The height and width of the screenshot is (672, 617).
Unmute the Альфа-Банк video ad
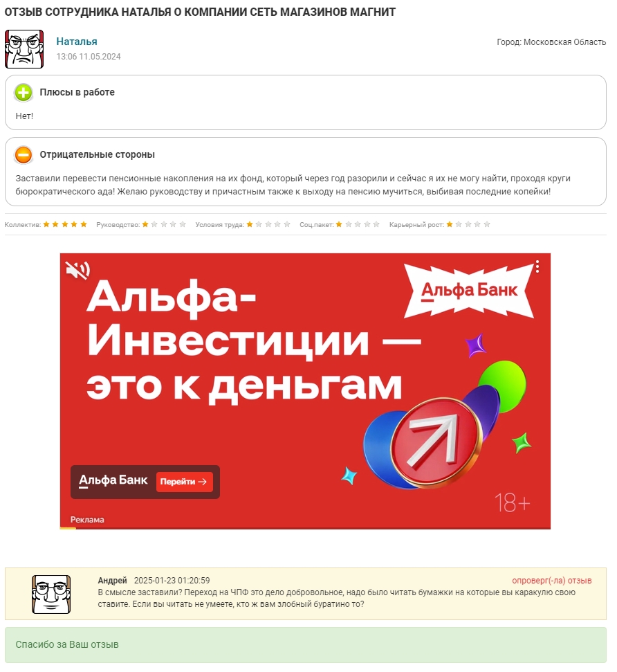[77, 270]
